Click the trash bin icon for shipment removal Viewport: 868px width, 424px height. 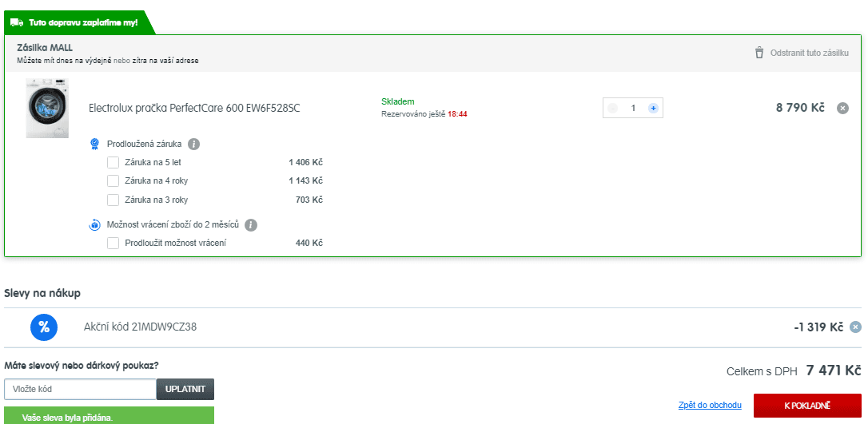tap(759, 53)
